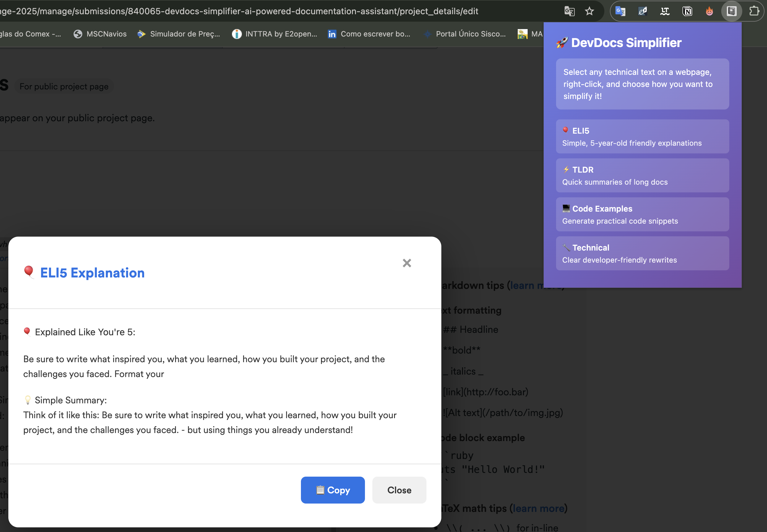Open the Extensions puzzle-piece menu
The height and width of the screenshot is (532, 767).
click(x=754, y=11)
